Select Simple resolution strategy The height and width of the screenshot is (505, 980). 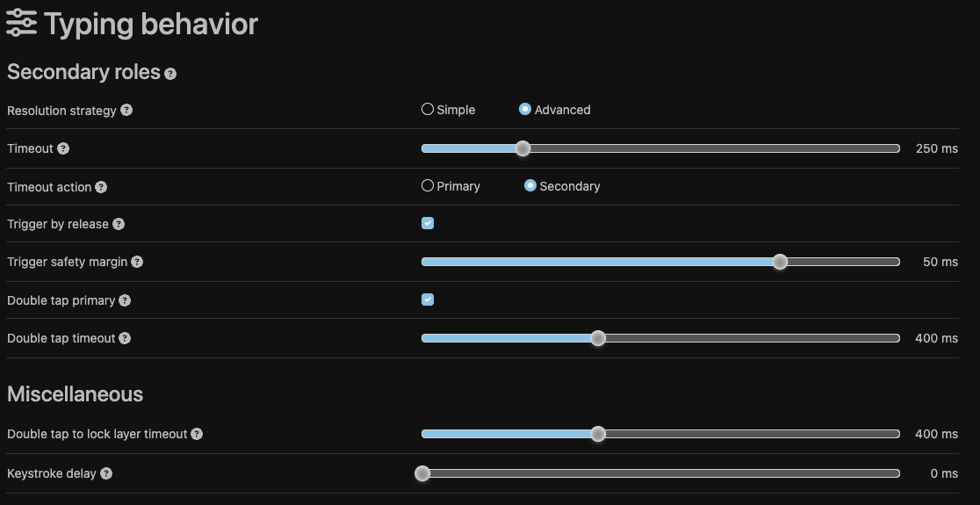coord(428,110)
